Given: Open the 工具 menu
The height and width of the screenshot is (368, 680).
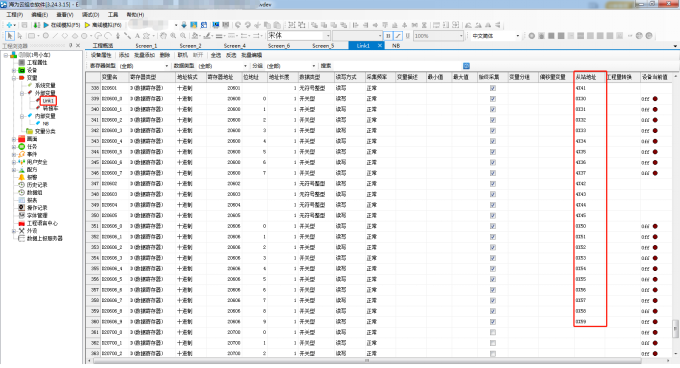Looking at the screenshot, I should click(x=113, y=15).
